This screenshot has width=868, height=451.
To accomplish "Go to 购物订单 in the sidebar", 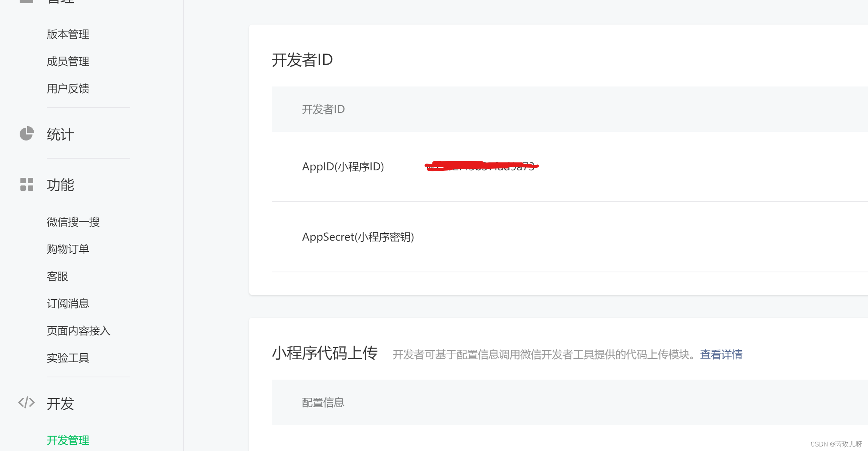I will tap(68, 249).
